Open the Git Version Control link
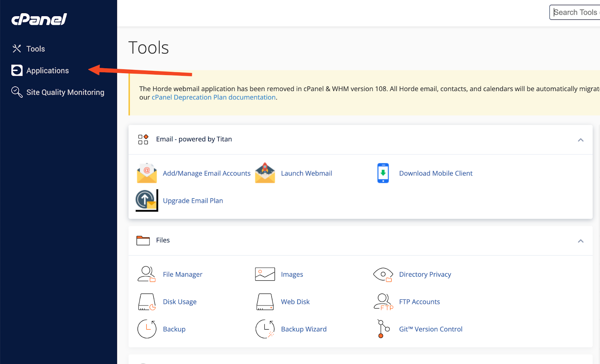 tap(430, 329)
